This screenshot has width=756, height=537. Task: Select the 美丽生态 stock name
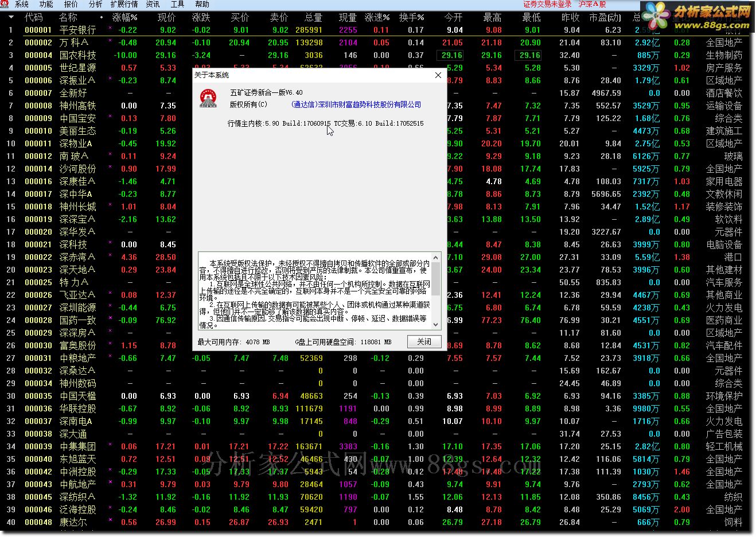tap(78, 131)
